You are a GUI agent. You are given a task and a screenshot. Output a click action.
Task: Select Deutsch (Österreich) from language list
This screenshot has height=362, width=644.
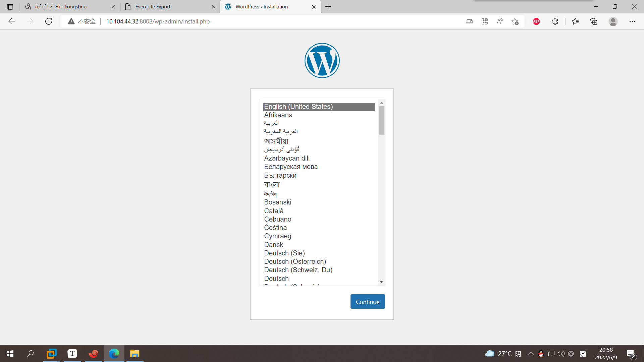(x=295, y=261)
